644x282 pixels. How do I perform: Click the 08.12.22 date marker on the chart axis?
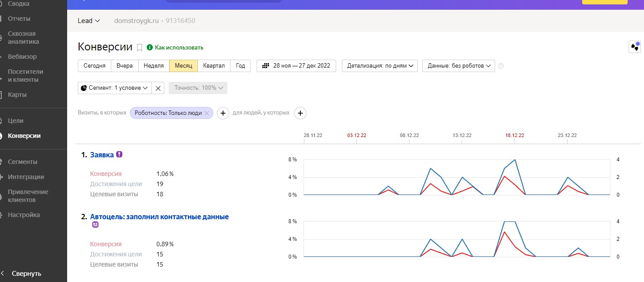(409, 135)
